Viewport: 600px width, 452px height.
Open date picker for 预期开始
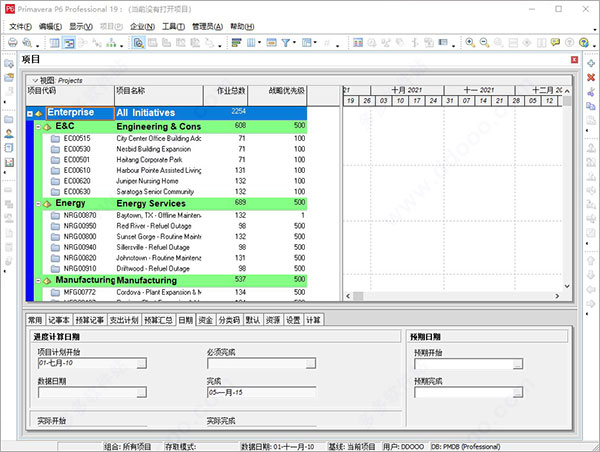(x=518, y=364)
